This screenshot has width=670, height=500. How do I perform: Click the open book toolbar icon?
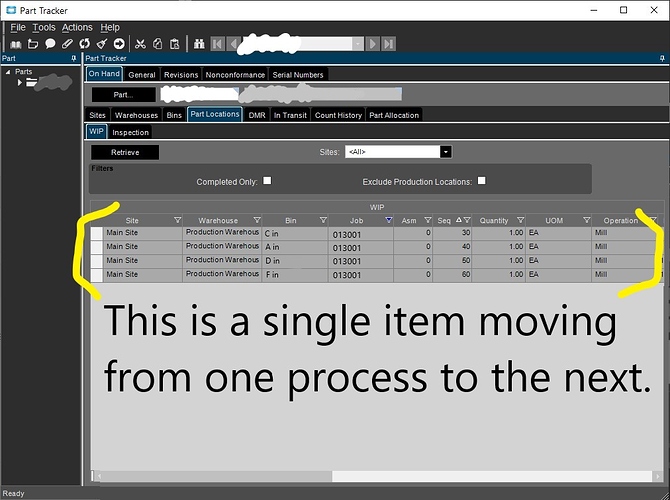pyautogui.click(x=16, y=44)
